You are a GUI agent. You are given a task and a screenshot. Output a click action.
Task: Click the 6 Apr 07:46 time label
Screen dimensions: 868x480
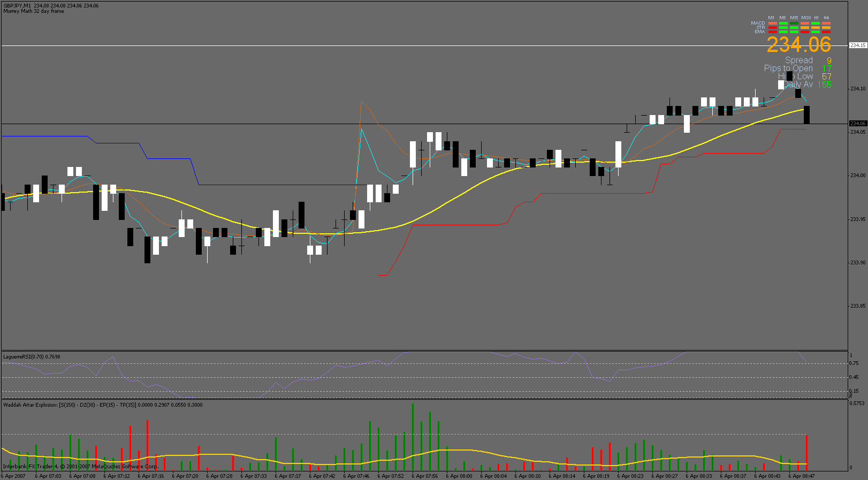356,476
